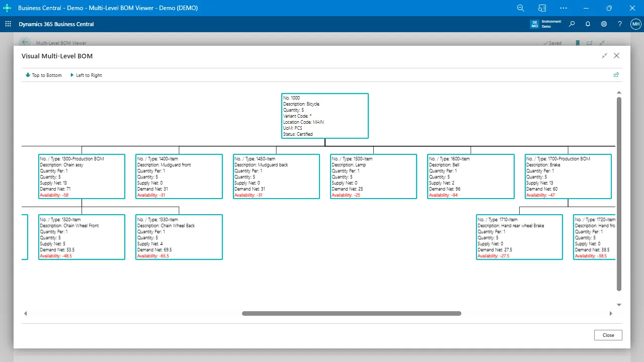Open help using the question mark icon

619,24
